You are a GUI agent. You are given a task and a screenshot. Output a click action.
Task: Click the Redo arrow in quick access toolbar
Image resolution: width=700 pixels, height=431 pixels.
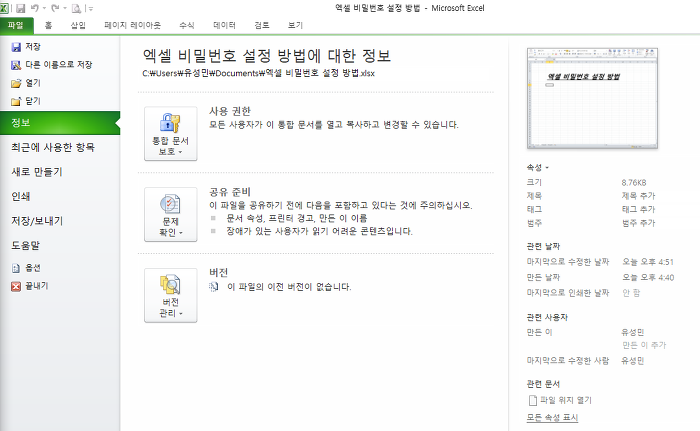click(55, 8)
